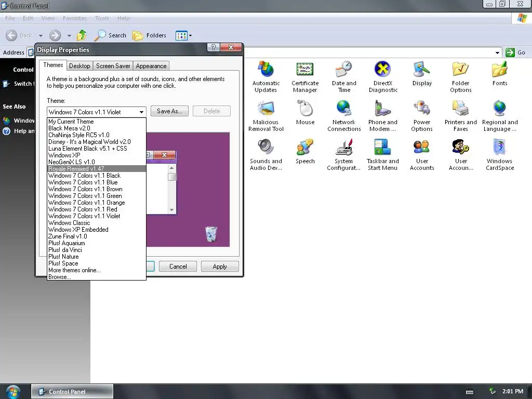Open the Speech icon
Viewport: 532px width, 399px height.
pos(305,151)
